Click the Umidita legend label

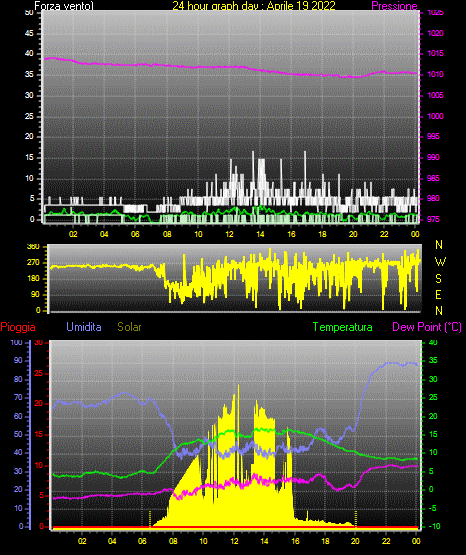click(84, 327)
